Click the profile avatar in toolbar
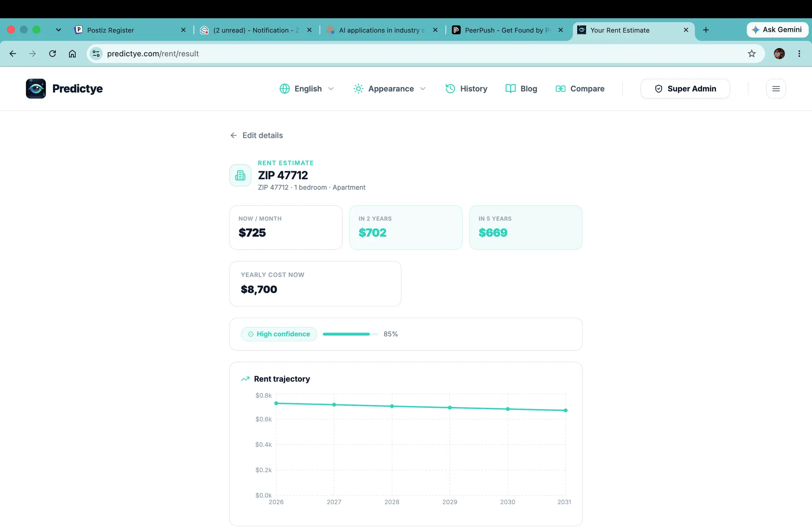This screenshot has width=812, height=528. [779, 54]
